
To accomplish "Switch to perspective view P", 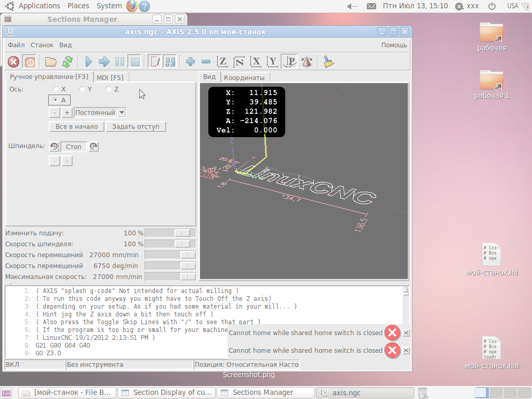I will [289, 62].
